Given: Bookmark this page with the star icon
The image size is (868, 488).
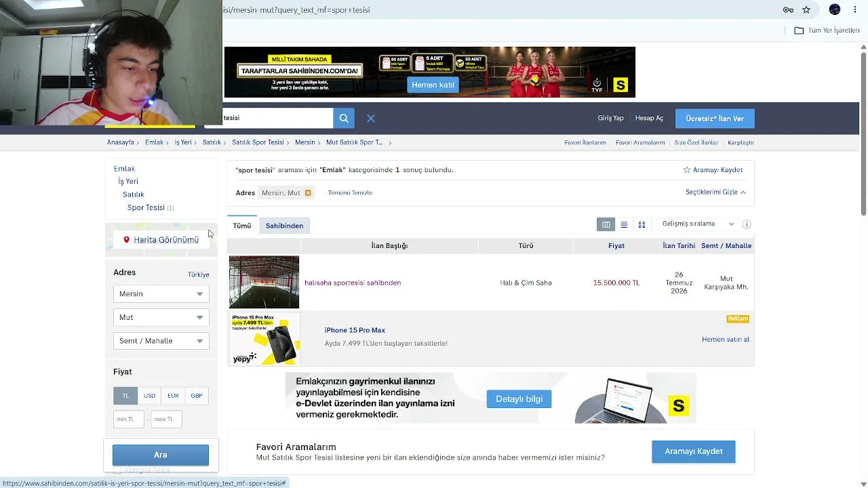Looking at the screenshot, I should point(806,9).
